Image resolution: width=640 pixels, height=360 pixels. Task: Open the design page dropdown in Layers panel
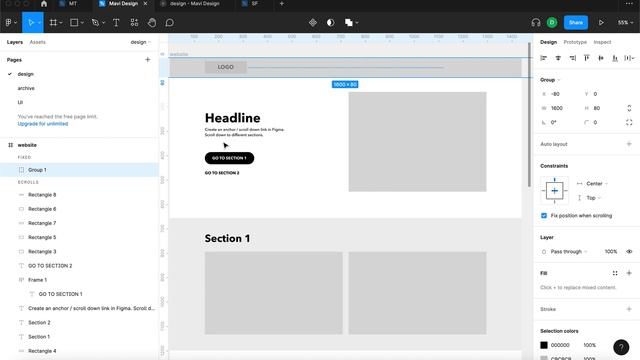click(x=141, y=42)
